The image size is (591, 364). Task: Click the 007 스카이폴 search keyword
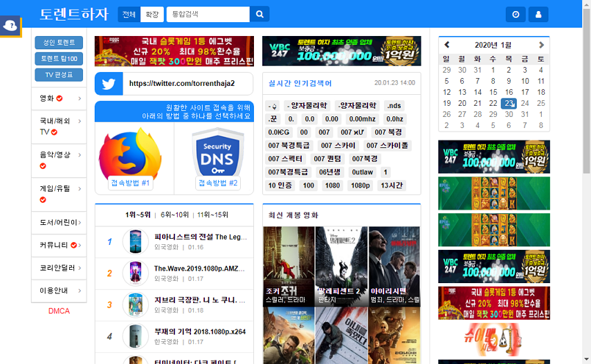point(388,145)
